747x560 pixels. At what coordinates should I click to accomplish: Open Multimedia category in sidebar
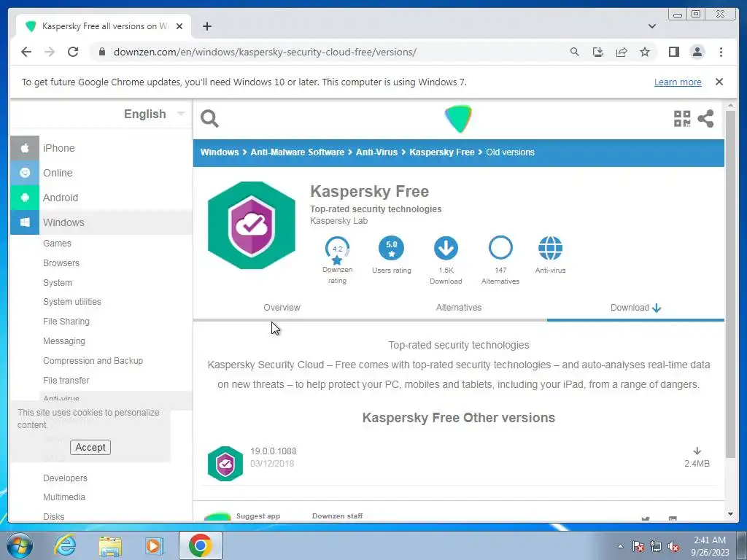click(x=64, y=497)
